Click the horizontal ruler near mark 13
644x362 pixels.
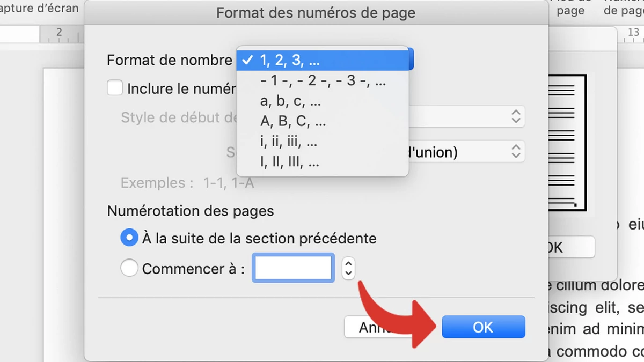tap(633, 34)
